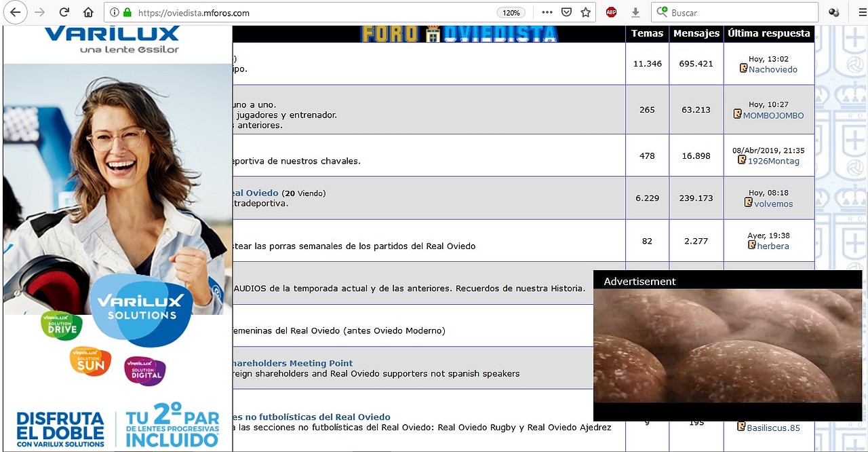Click the last-post icon beside herbera
The image size is (868, 452).
(x=752, y=245)
